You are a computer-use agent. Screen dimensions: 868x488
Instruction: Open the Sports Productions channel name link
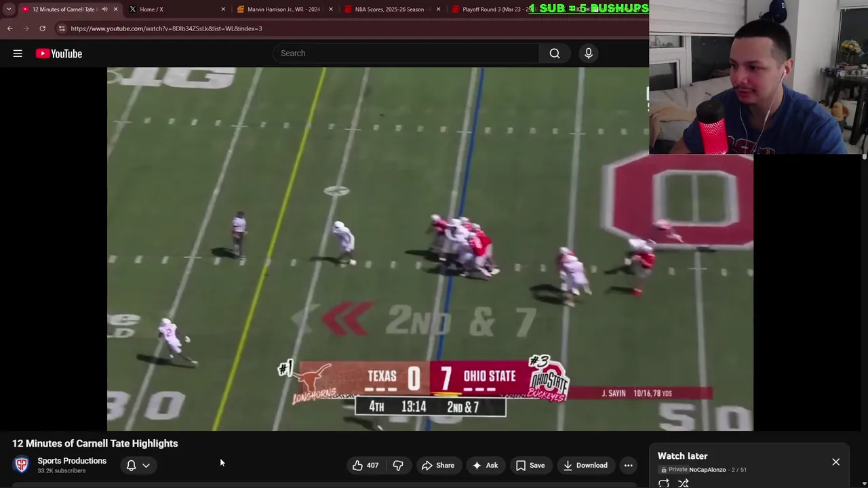[x=72, y=461]
